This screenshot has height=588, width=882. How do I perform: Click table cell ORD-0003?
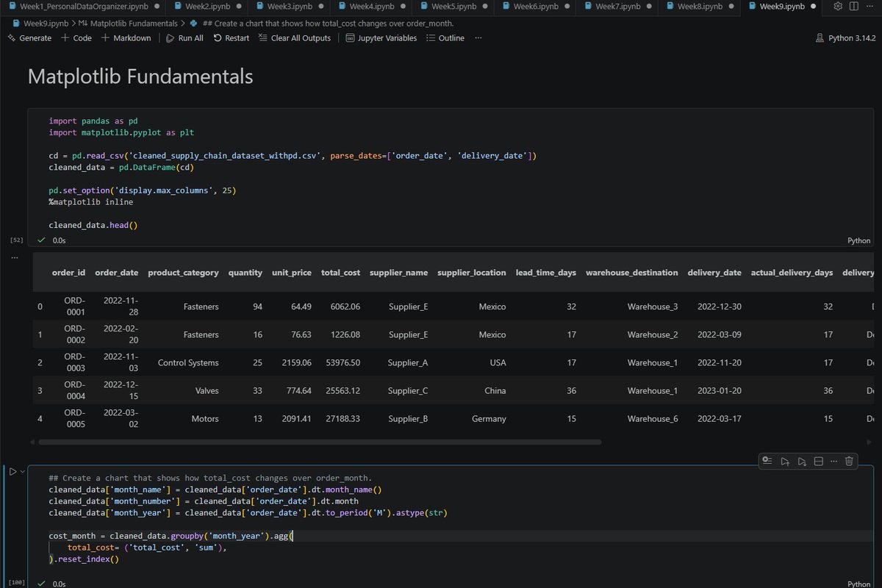(x=75, y=362)
